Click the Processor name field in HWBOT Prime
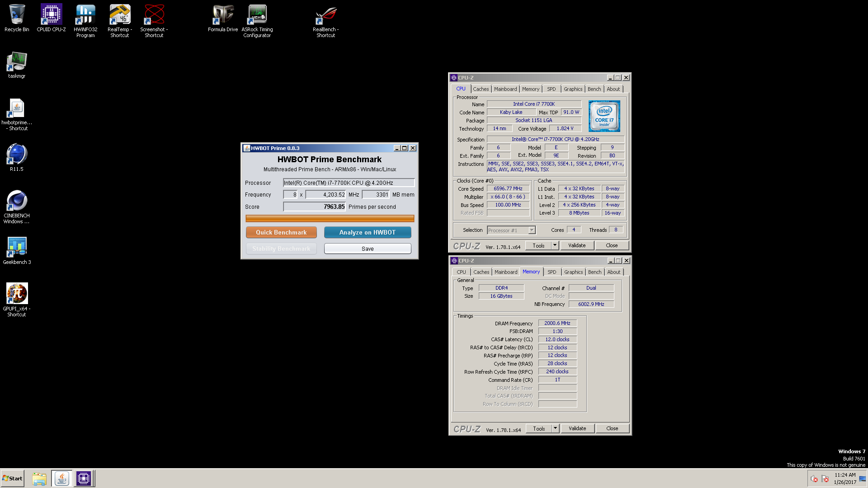The height and width of the screenshot is (488, 868). click(349, 183)
